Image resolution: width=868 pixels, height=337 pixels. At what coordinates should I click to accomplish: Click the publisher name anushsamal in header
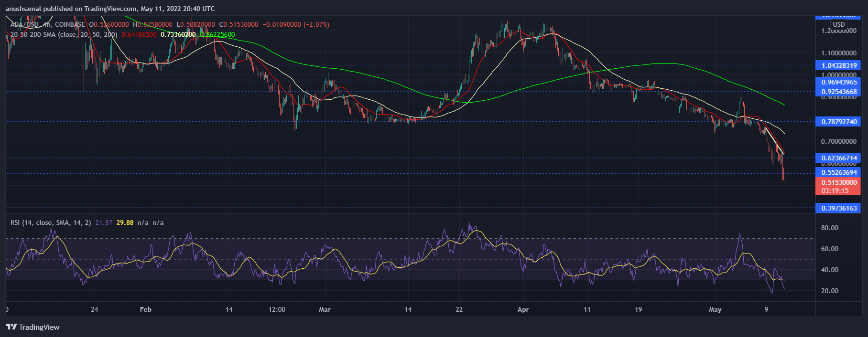coord(23,9)
